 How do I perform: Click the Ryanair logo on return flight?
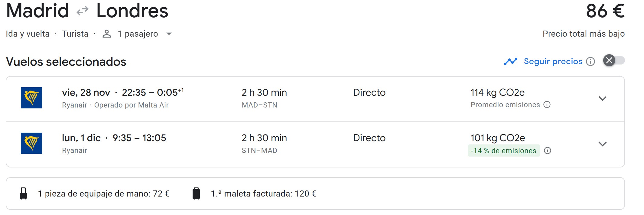pyautogui.click(x=31, y=143)
